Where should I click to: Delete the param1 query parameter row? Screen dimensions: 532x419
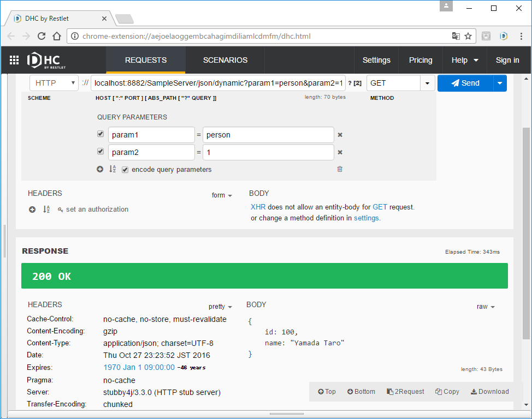340,135
